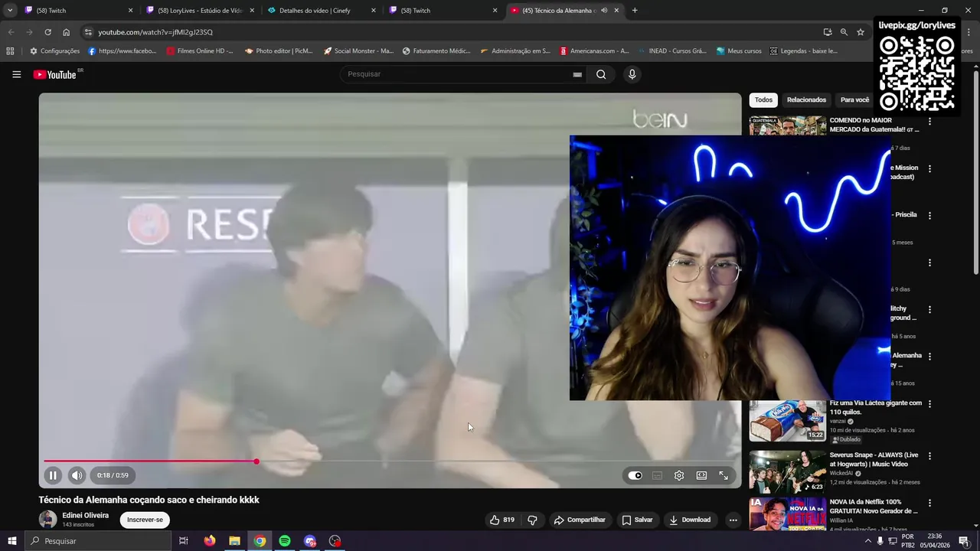Open player settings gear
This screenshot has height=551, width=980.
(x=679, y=475)
